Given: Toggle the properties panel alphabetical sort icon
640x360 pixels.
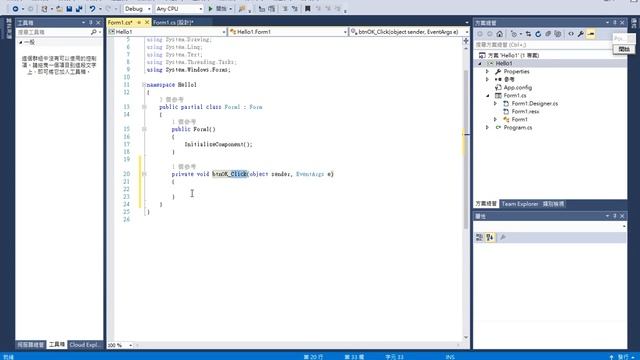Looking at the screenshot, I should [x=490, y=237].
